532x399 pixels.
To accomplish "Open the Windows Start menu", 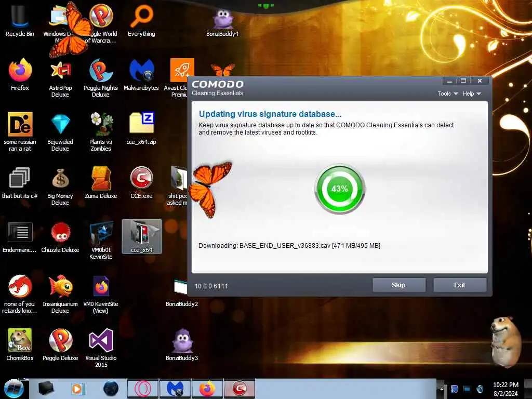I will tap(14, 389).
